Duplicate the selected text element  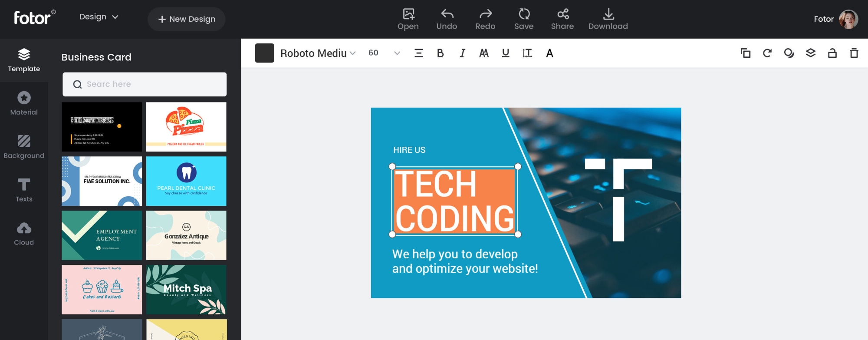coord(745,53)
